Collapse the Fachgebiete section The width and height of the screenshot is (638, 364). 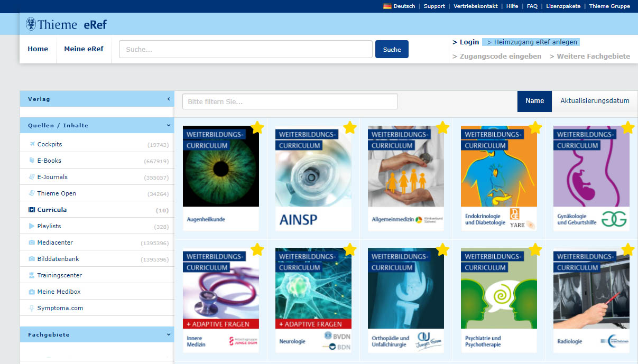[97, 334]
